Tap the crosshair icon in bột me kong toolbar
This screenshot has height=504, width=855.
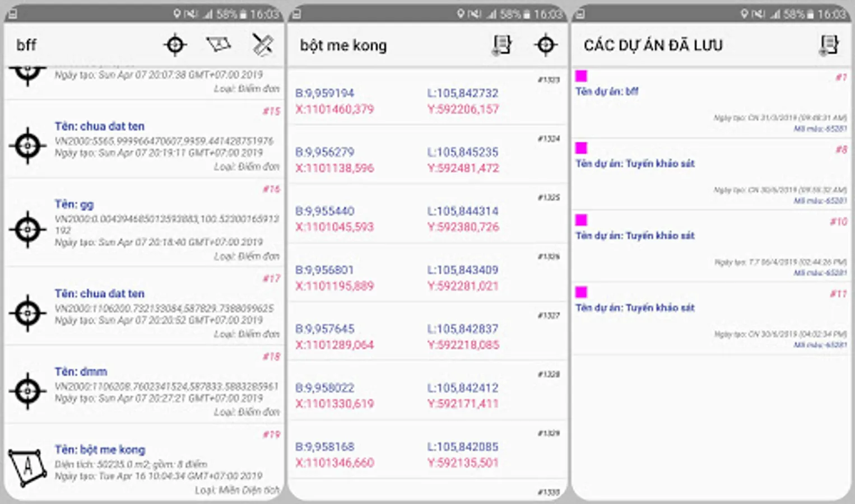[x=546, y=45]
